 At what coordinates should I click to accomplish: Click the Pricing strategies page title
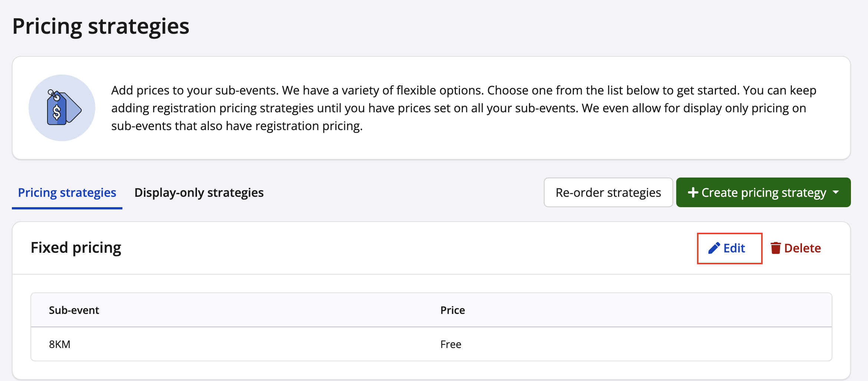101,26
